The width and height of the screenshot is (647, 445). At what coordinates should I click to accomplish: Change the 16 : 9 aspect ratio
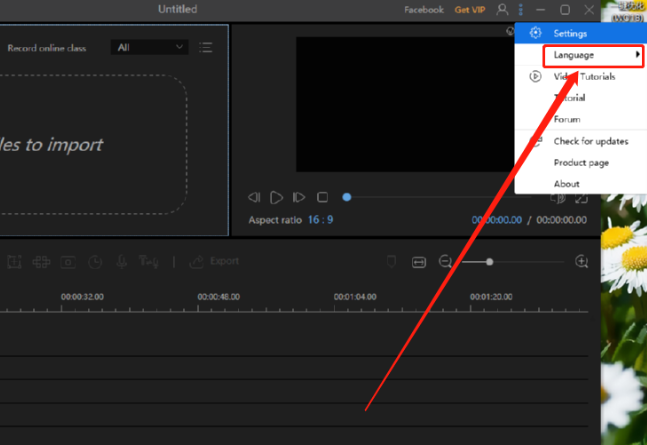320,220
